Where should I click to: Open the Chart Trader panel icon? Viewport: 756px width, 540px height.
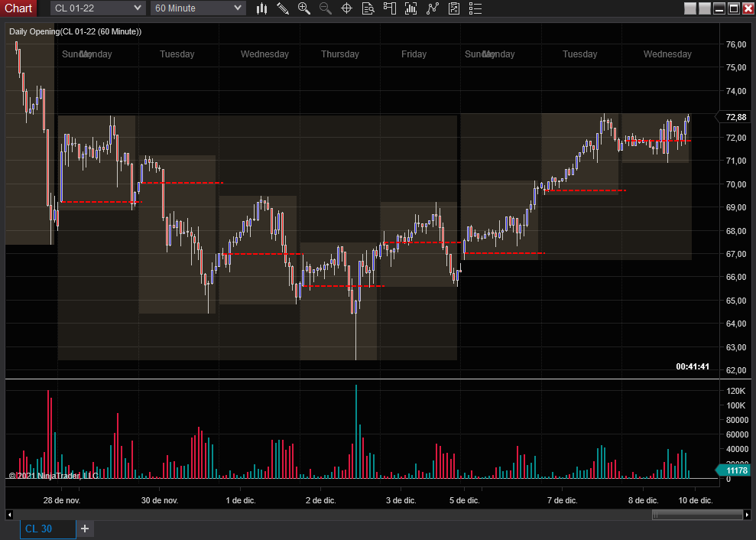[x=391, y=8]
